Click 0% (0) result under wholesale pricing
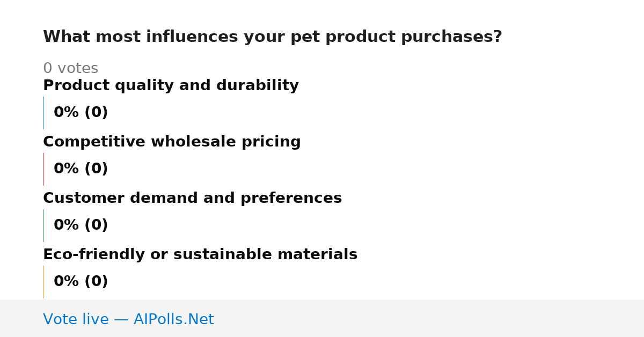 (x=81, y=169)
